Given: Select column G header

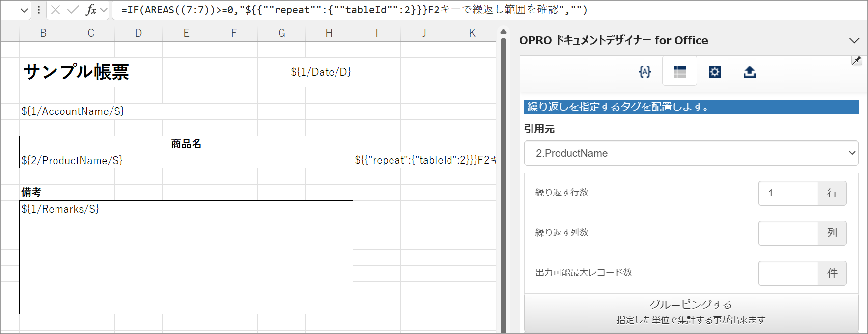Looking at the screenshot, I should [281, 33].
